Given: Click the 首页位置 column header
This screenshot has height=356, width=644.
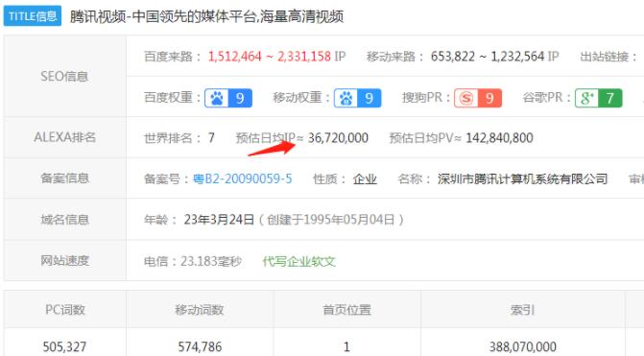Looking at the screenshot, I should [346, 309].
